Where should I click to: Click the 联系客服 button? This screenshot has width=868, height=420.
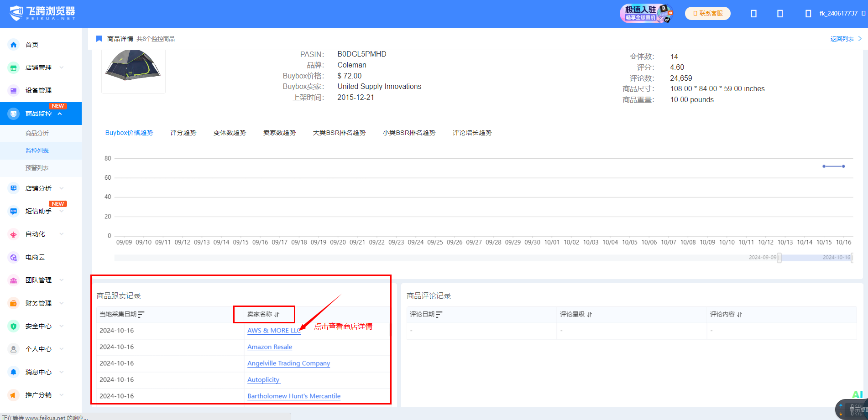click(x=708, y=13)
